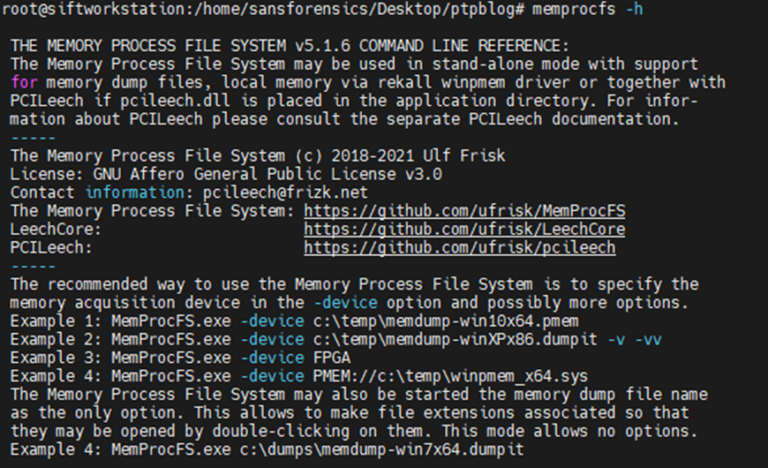Click '-device' in the Example 3 line
Screen dimensions: 768x468
(x=272, y=358)
